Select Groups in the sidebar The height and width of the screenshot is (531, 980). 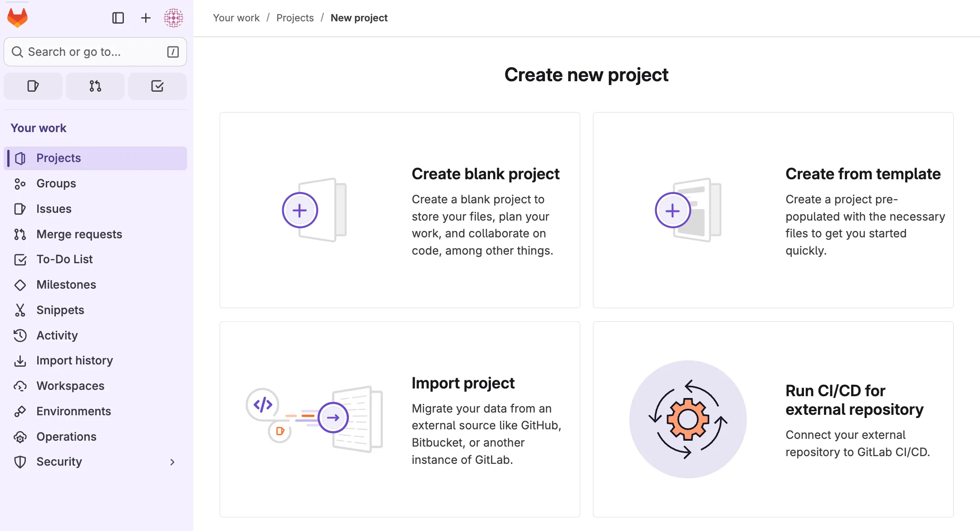click(x=56, y=183)
